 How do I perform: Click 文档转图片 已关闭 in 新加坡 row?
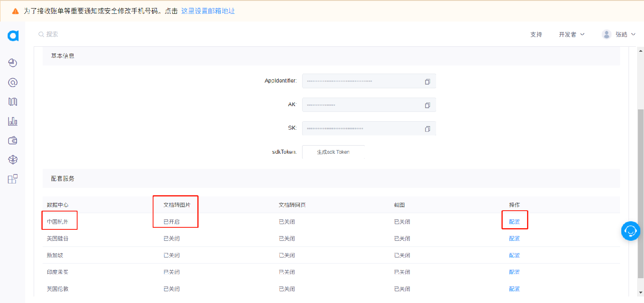coord(171,255)
